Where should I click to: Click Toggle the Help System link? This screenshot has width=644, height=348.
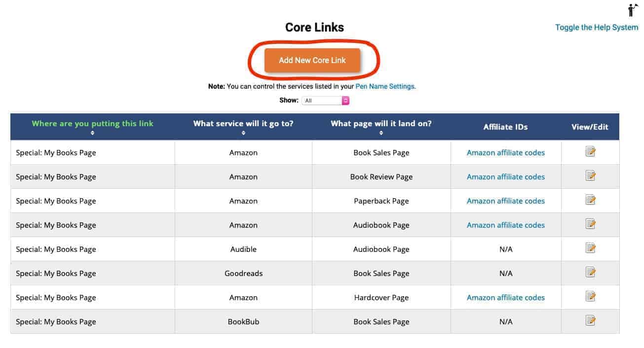tap(596, 28)
